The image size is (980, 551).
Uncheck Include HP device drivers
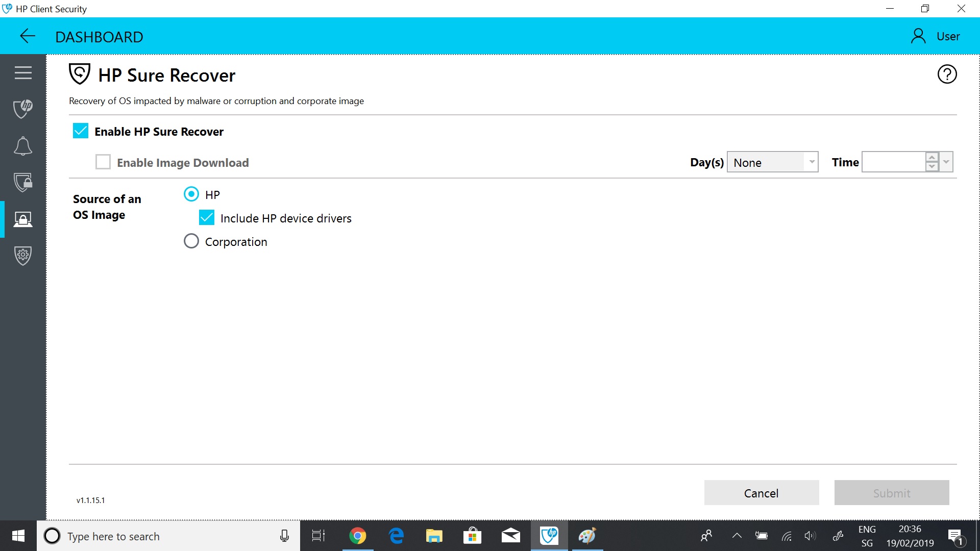pyautogui.click(x=206, y=217)
